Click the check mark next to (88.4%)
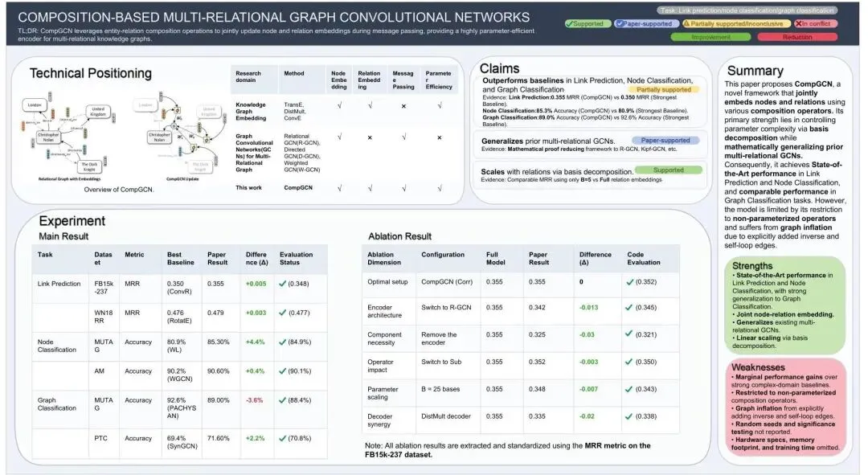The height and width of the screenshot is (475, 868). pos(282,400)
